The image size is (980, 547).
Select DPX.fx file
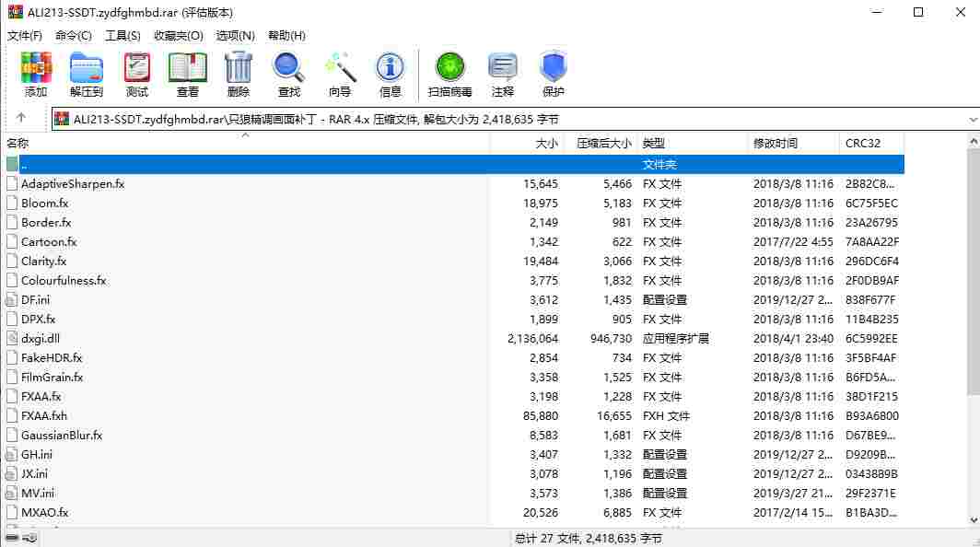pos(38,319)
